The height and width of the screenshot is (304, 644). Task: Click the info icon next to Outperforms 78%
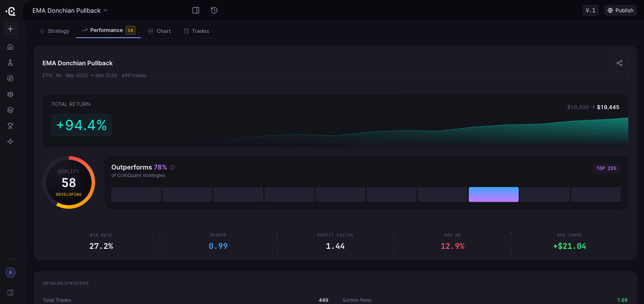[172, 167]
